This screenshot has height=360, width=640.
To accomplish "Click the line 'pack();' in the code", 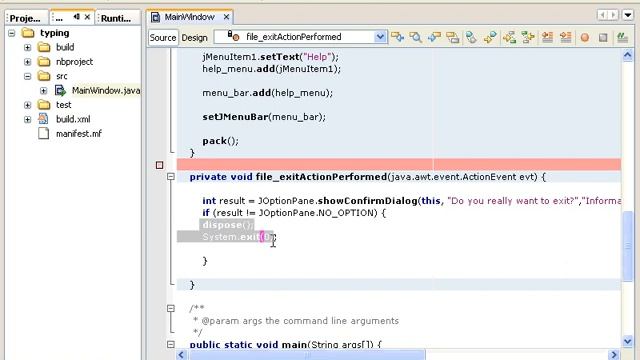I will (x=220, y=141).
